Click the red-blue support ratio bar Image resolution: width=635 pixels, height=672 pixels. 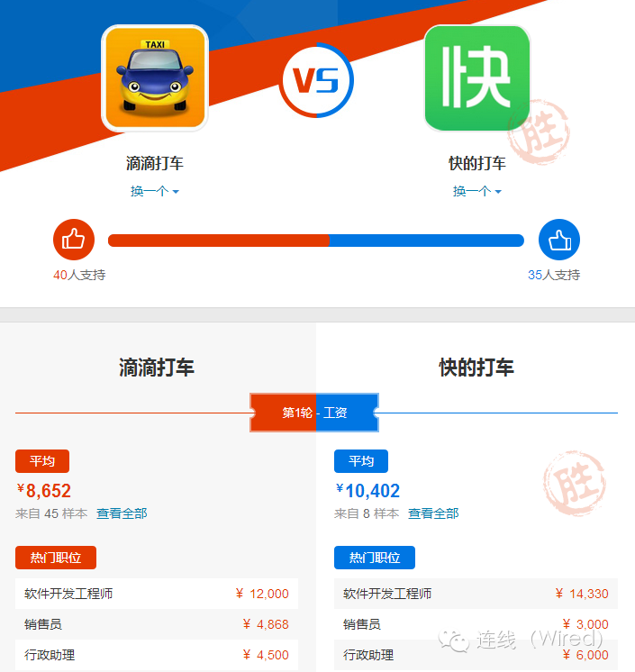click(316, 241)
